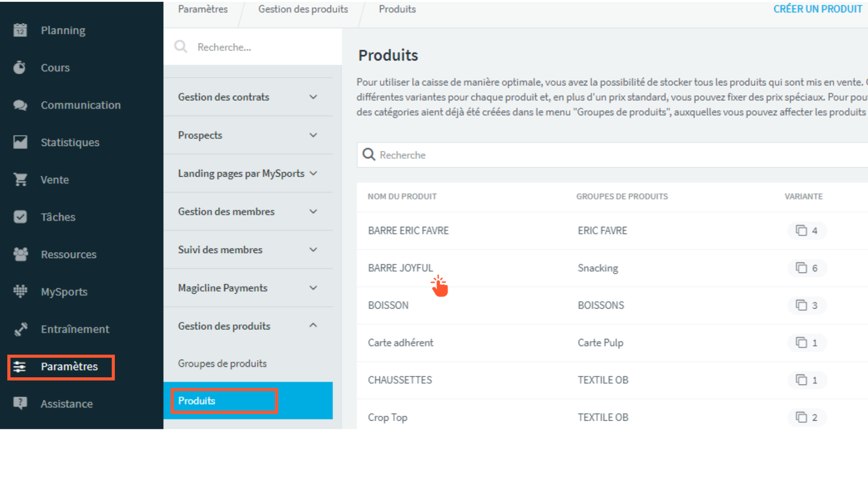Focus the products Recherche field

pos(613,155)
